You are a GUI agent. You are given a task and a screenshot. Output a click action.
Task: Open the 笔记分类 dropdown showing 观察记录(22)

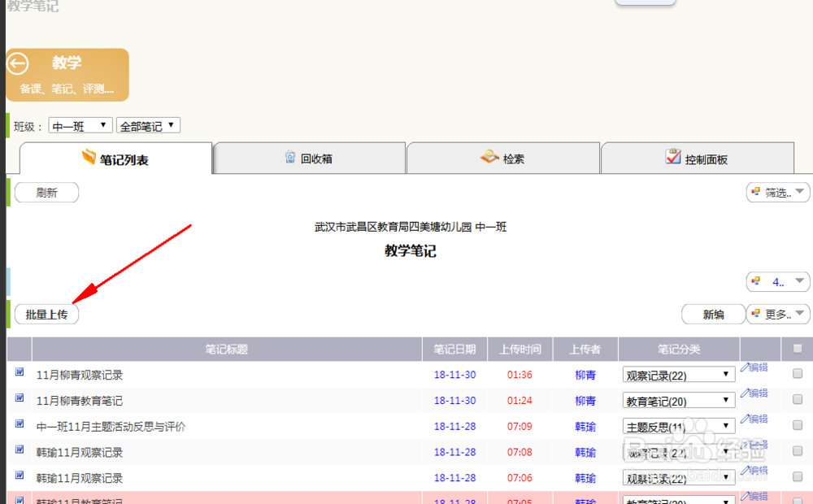679,374
